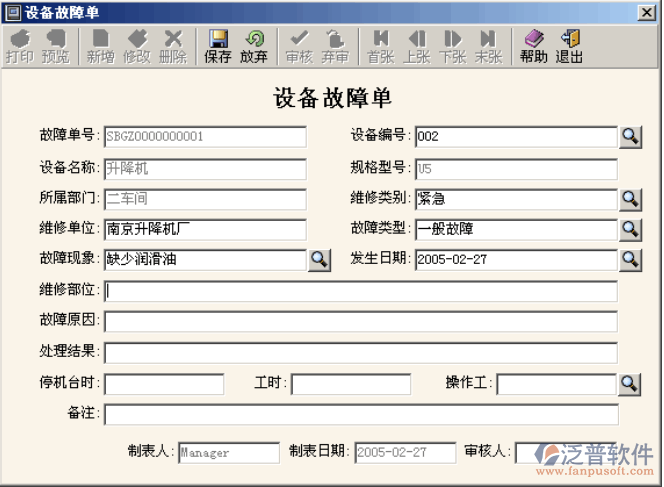This screenshot has height=487, width=664.
Task: Click into the 故障原因 input field
Action: pos(360,322)
